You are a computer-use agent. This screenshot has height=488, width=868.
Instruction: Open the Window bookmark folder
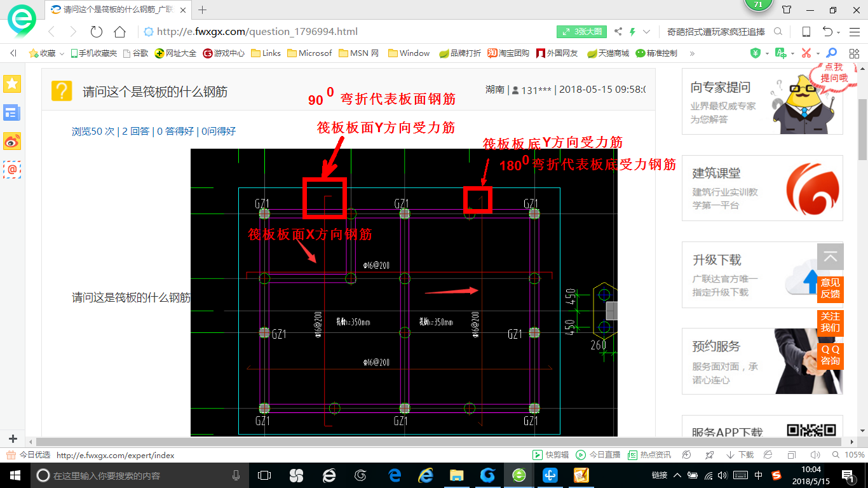tap(409, 53)
